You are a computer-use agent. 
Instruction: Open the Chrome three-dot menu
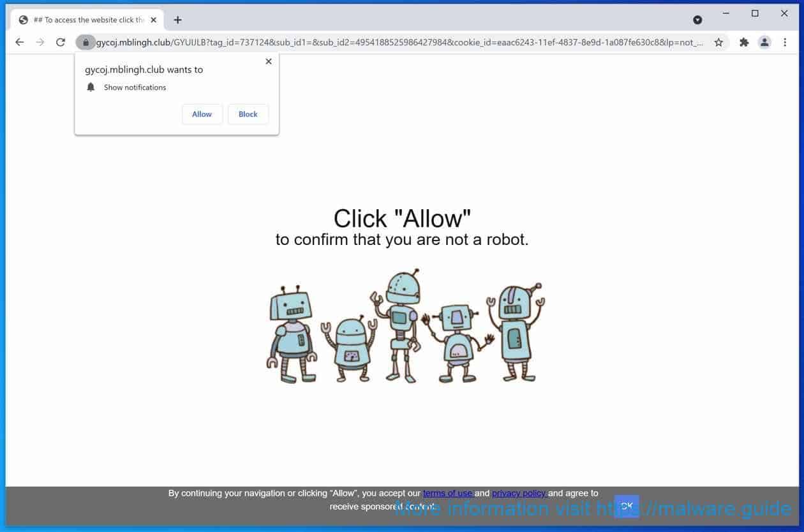coord(784,42)
